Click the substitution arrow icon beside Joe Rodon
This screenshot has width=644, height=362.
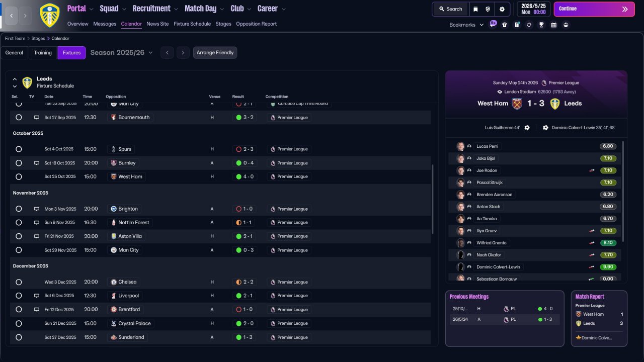592,170
